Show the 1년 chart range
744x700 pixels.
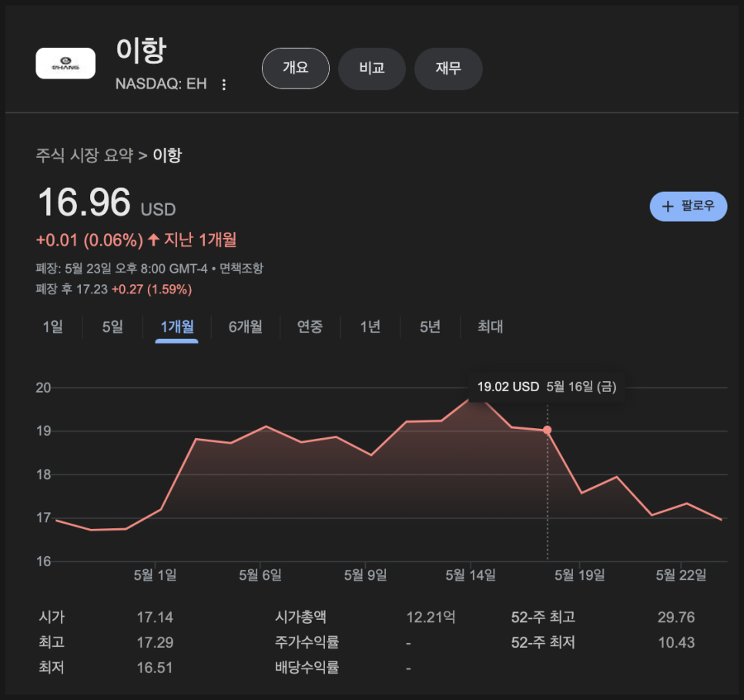370,327
